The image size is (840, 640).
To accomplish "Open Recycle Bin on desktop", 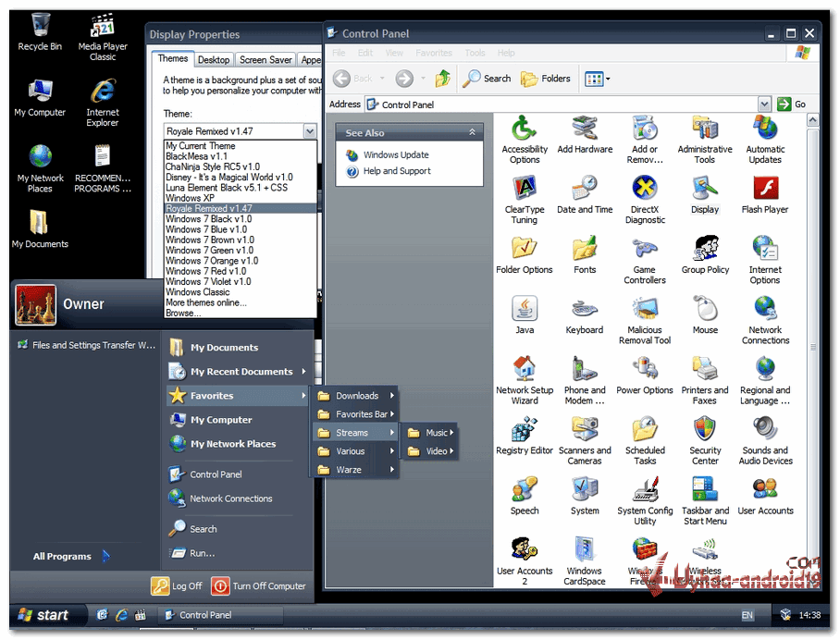I will [x=40, y=32].
